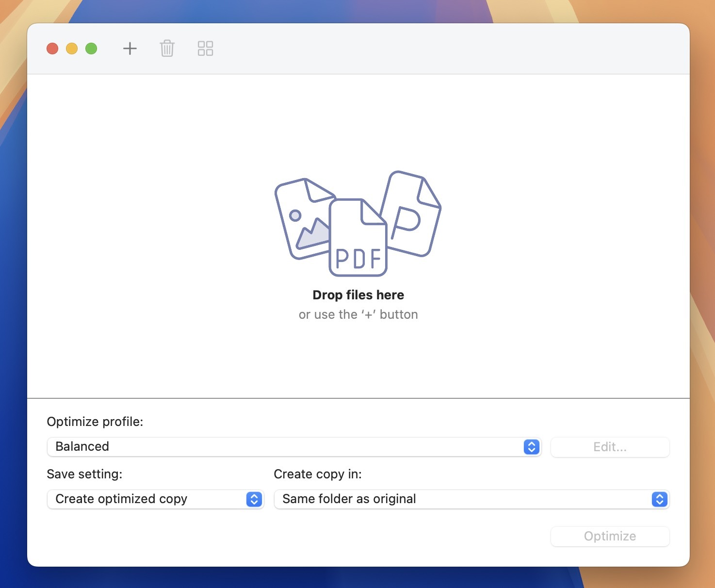Screen dimensions: 715x588
Task: Click the chevron on the Create copy dropdown
Action: coord(659,499)
